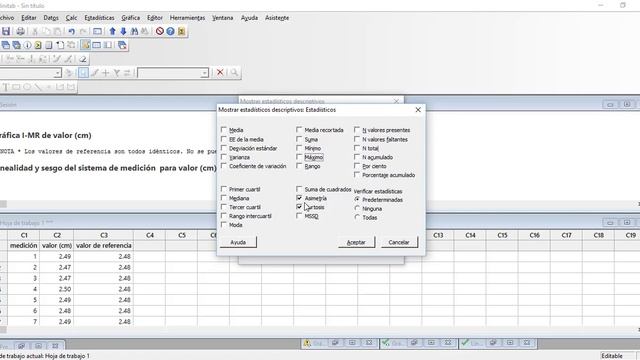Click the binoculars Find icon
Image resolution: width=640 pixels, height=360 pixels.
coord(134,31)
